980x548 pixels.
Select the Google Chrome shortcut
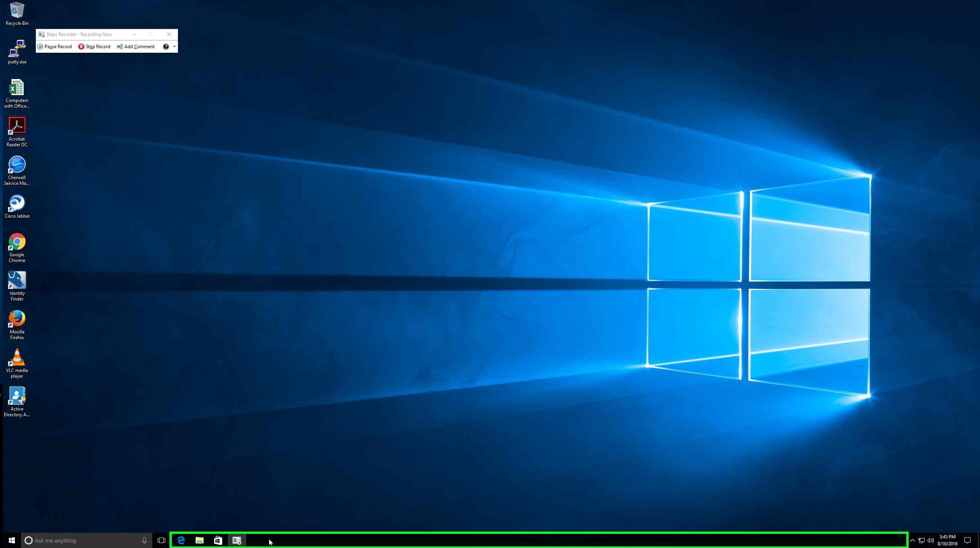tap(17, 248)
